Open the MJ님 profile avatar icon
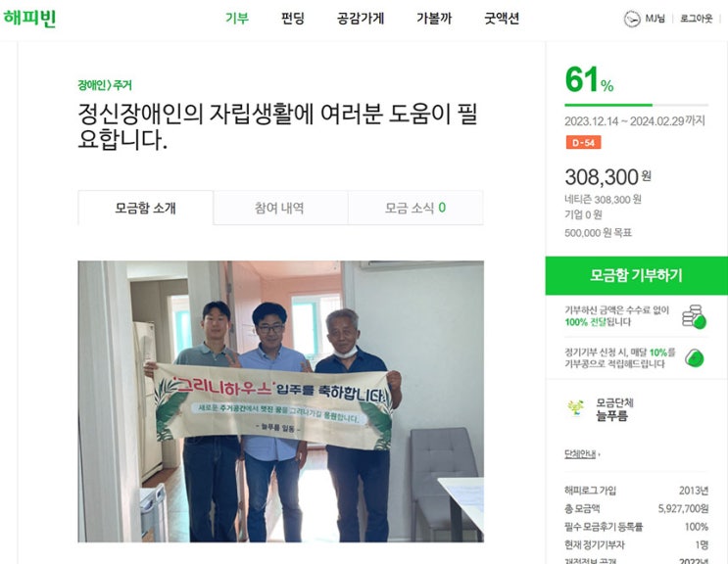Screen dimensions: 728x564 pyautogui.click(x=631, y=19)
